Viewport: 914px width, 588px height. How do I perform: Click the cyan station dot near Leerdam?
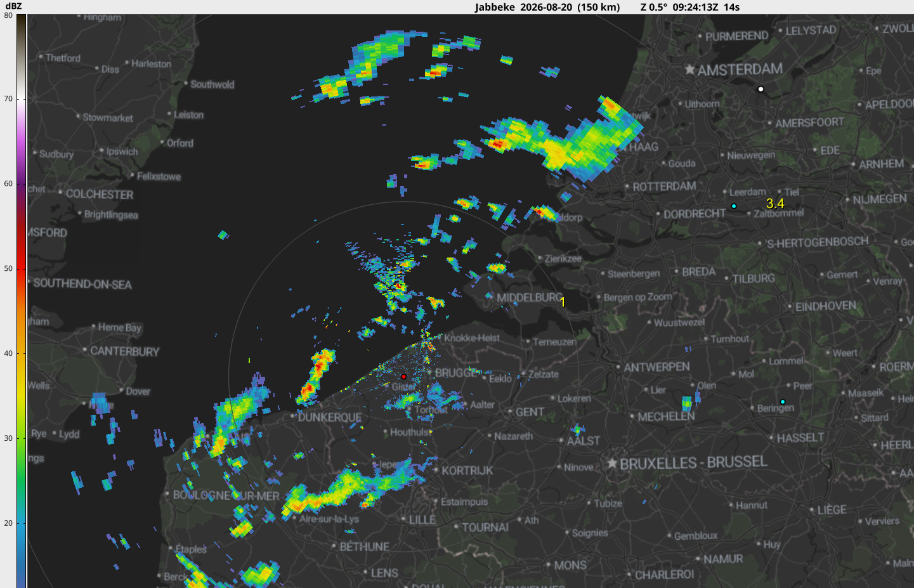click(x=734, y=206)
